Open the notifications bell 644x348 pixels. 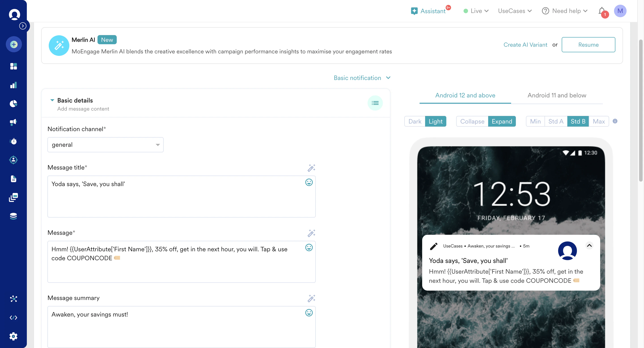(602, 11)
